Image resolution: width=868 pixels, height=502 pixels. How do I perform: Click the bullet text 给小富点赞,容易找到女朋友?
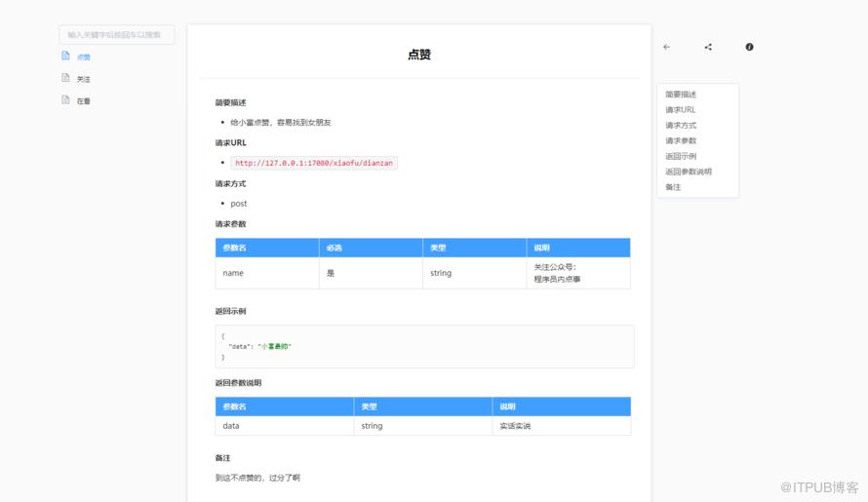281,123
